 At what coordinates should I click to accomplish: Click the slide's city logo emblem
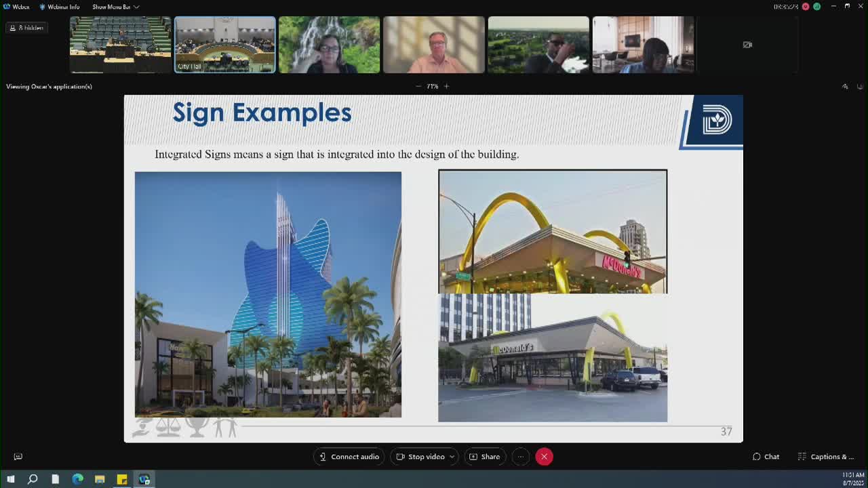coord(717,121)
